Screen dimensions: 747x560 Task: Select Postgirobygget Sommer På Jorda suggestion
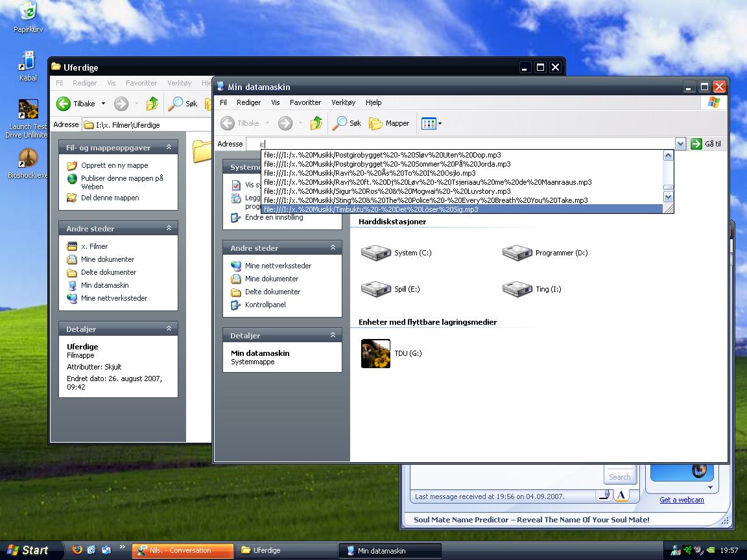click(462, 164)
